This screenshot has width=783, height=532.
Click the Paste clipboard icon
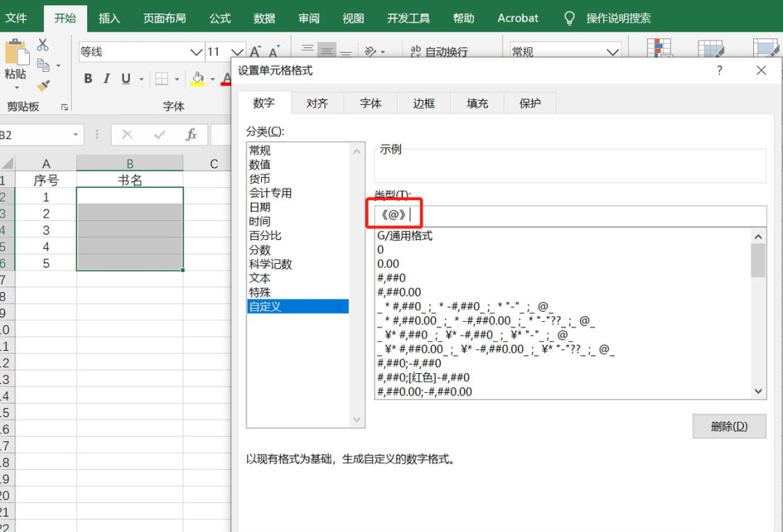(x=15, y=52)
